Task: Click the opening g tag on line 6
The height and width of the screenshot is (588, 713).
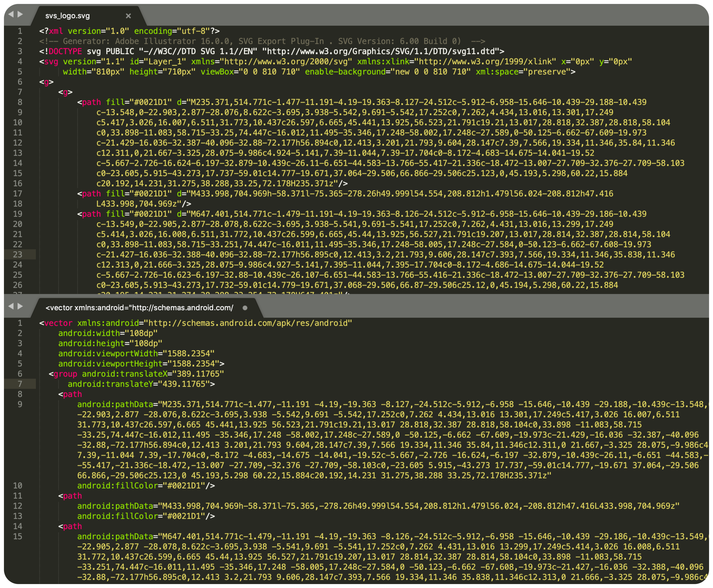Action: 47,82
